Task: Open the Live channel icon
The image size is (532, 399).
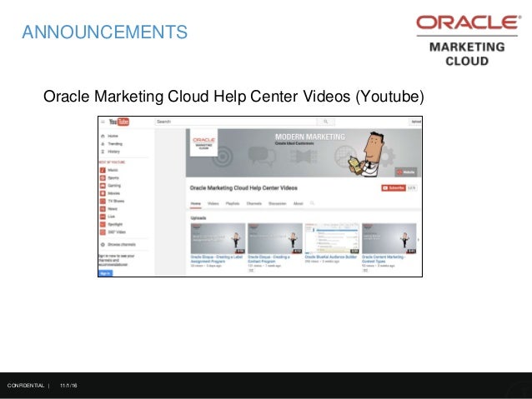Action: coord(103,217)
